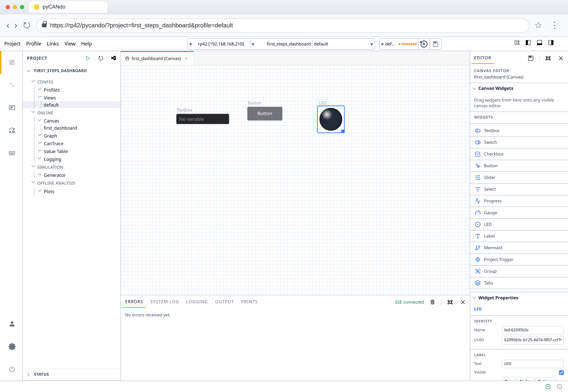Open the sync settings sidebar icon
The image size is (568, 392).
pyautogui.click(x=12, y=130)
